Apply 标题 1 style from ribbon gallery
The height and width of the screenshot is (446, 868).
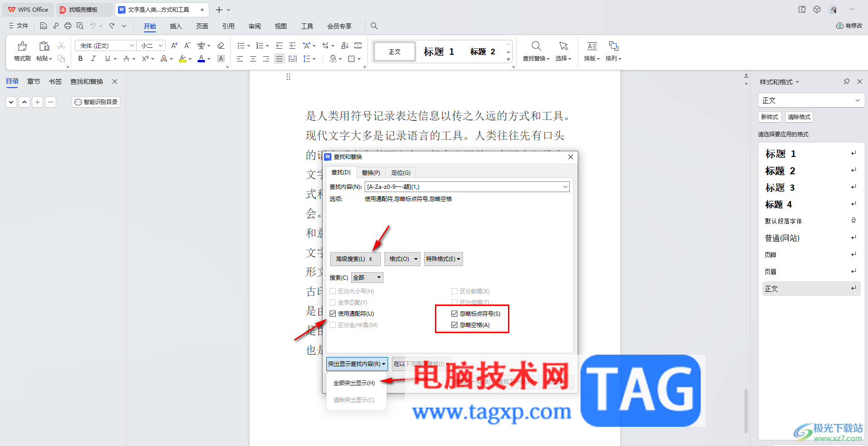[x=439, y=52]
